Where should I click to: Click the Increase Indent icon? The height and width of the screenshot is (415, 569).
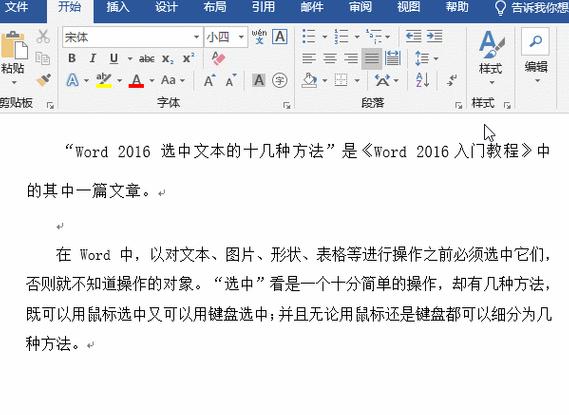point(434,37)
